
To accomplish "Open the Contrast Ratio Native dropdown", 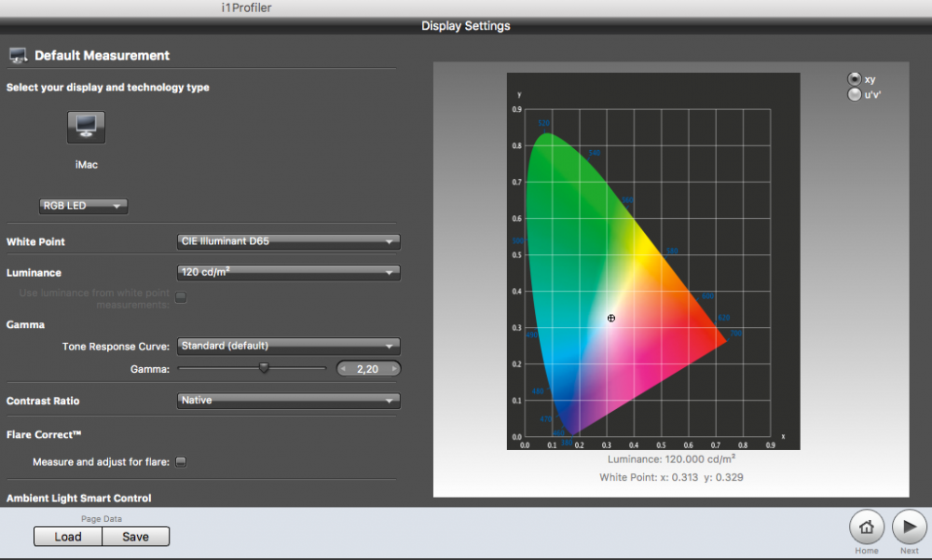I will [288, 401].
